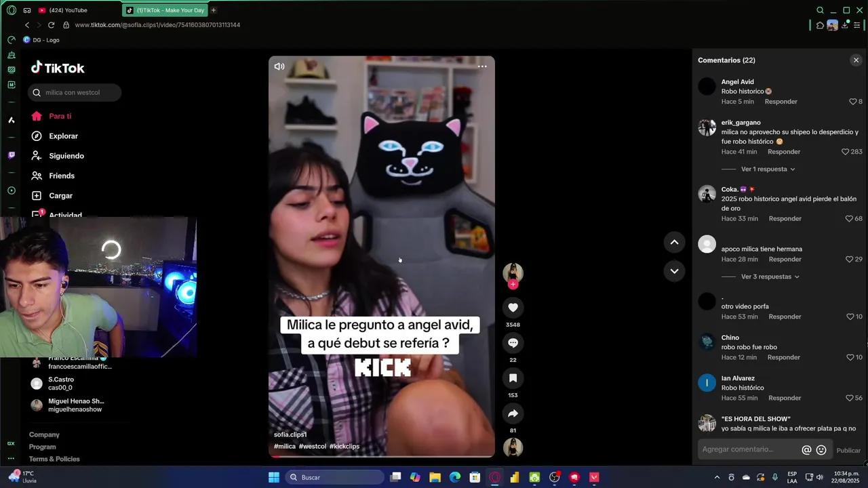Screen dimensions: 868x488
Task: Open the TikTok logo home link
Action: (58, 68)
